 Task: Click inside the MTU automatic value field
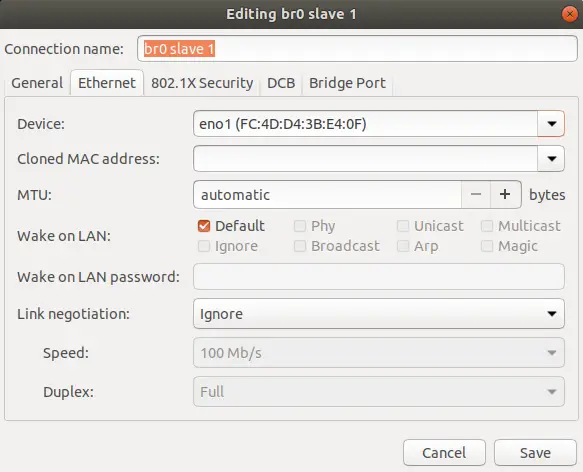pyautogui.click(x=328, y=195)
